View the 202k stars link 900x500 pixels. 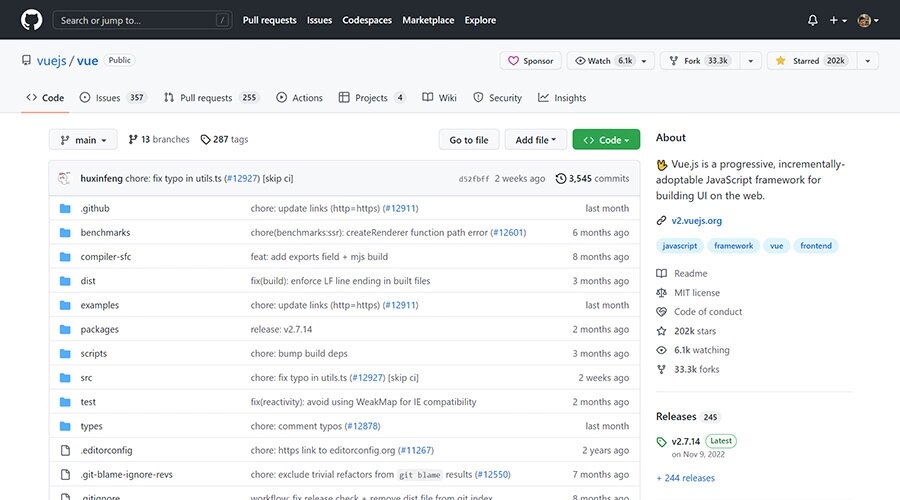[686, 331]
